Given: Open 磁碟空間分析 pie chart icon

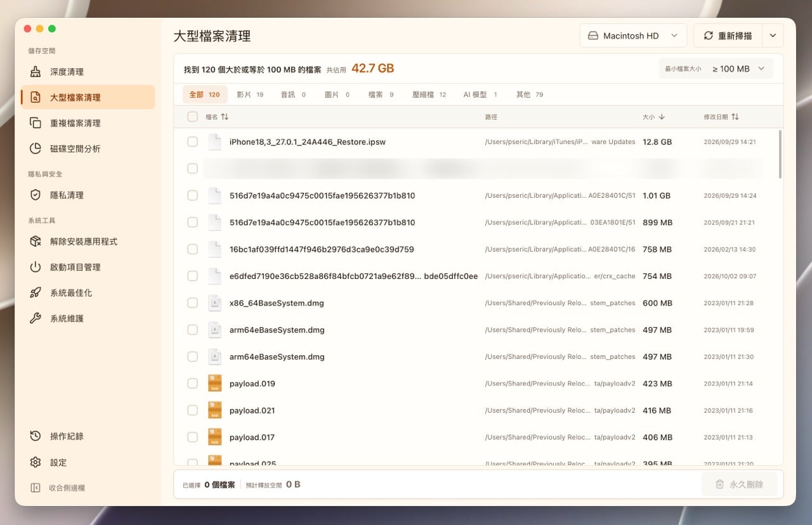Looking at the screenshot, I should coord(36,148).
